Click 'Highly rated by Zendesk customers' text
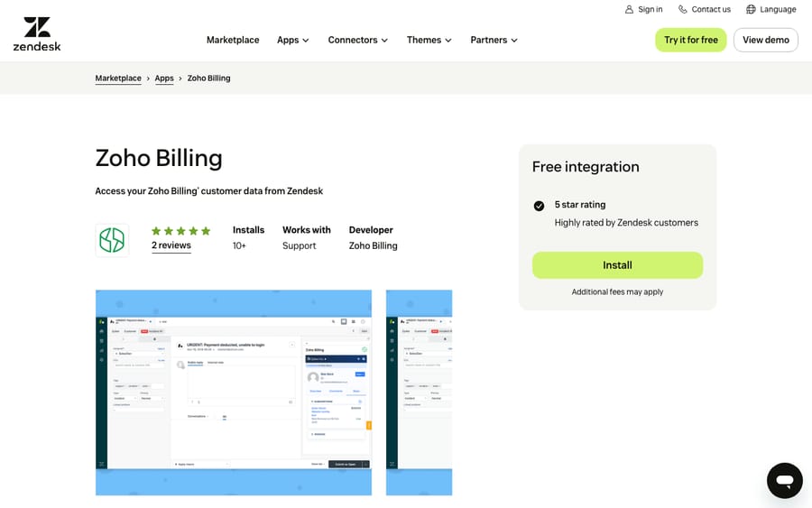 click(x=626, y=223)
